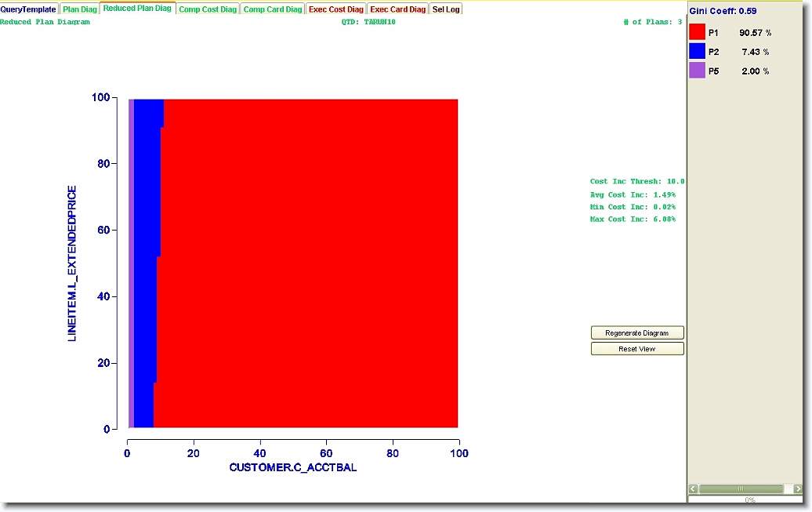
Task: Click the Gini Coeff label
Action: [x=723, y=11]
